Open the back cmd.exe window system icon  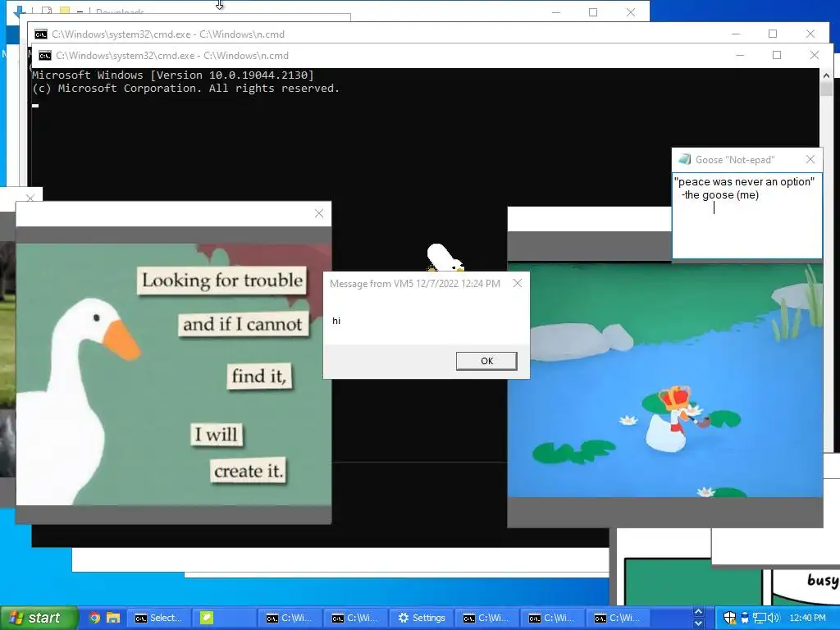(x=41, y=34)
